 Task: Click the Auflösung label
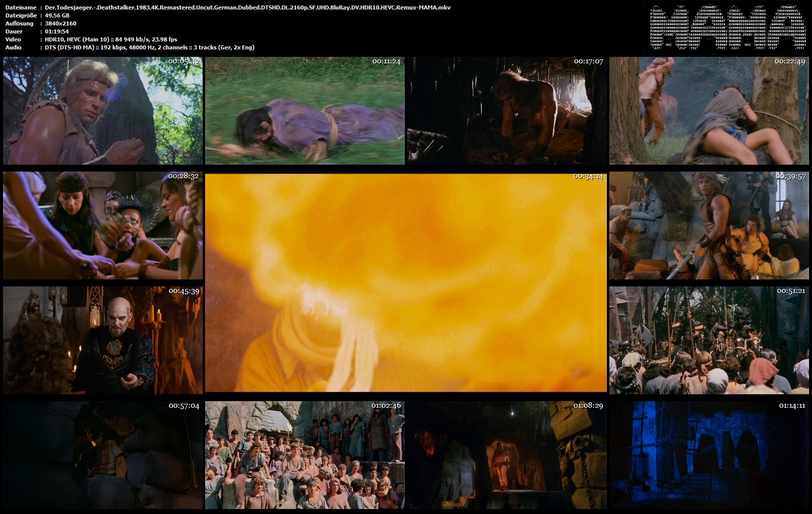point(19,23)
